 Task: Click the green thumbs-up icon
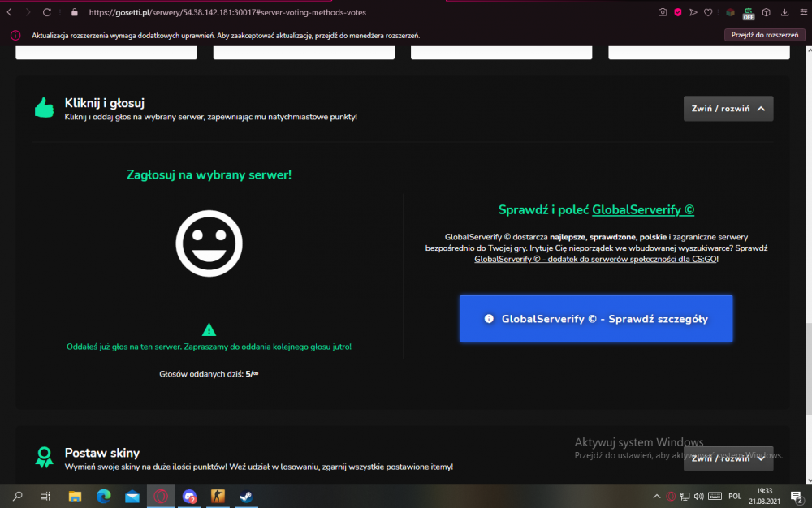(44, 108)
